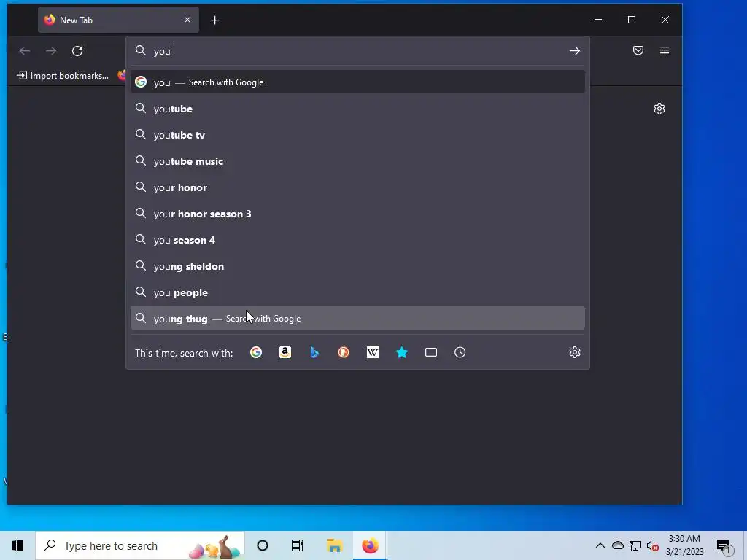
Task: Select "your honor season 3" suggestion
Action: [357, 214]
